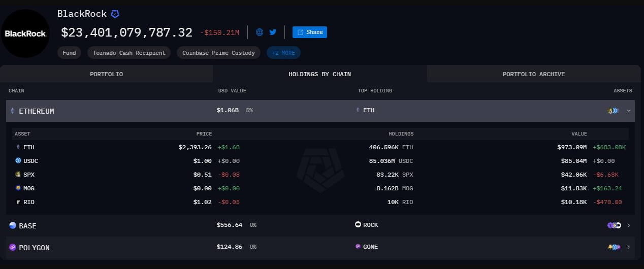
Task: Click the +$683.08K ETH value change
Action: click(x=609, y=147)
